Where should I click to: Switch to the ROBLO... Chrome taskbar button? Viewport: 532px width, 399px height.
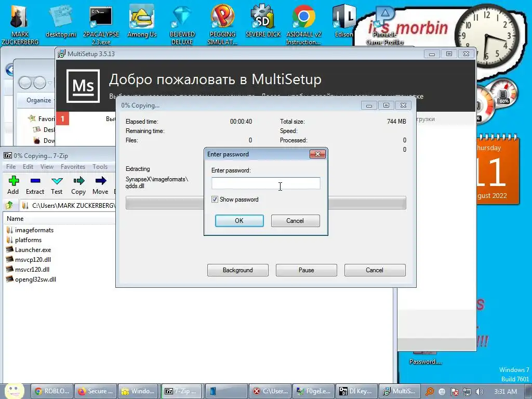point(52,391)
